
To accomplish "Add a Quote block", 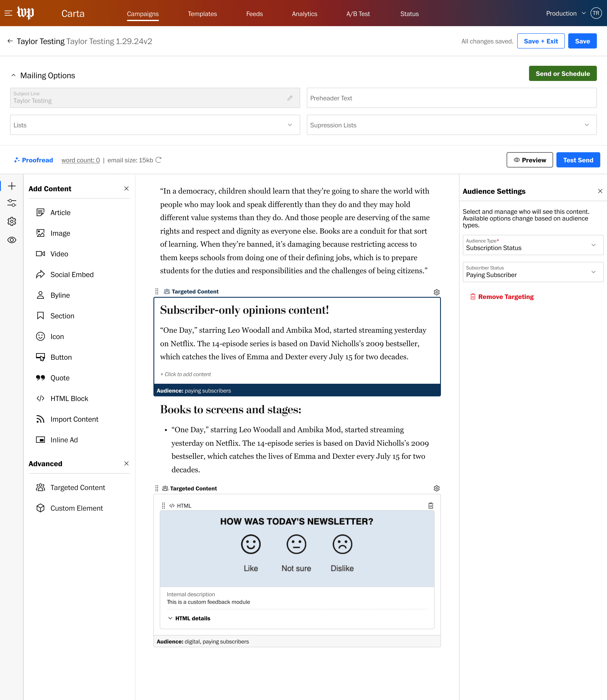I will click(53, 378).
